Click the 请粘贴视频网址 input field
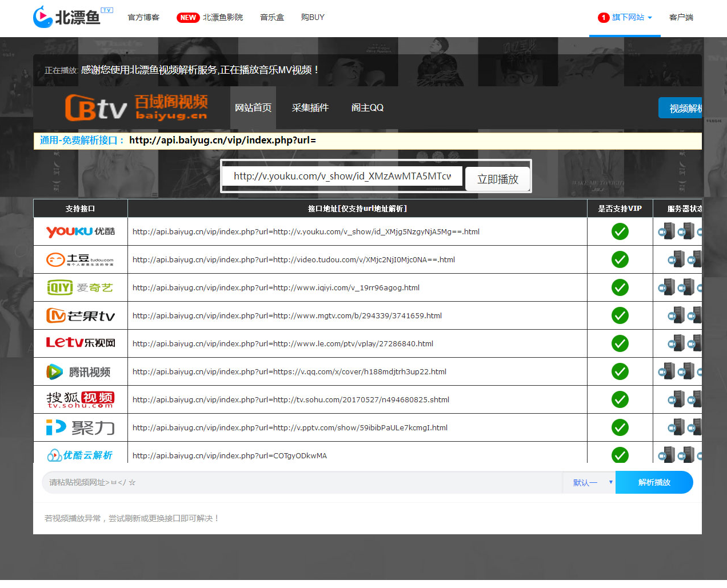This screenshot has width=727, height=588. click(302, 482)
